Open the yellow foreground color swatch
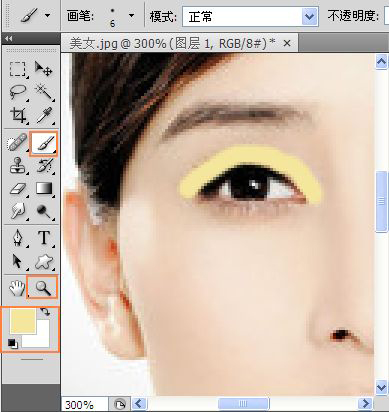Image resolution: width=389 pixels, height=412 pixels. click(22, 320)
